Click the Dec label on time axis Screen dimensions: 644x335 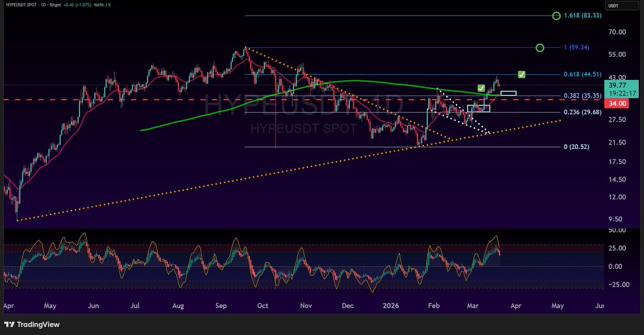[x=347, y=306]
